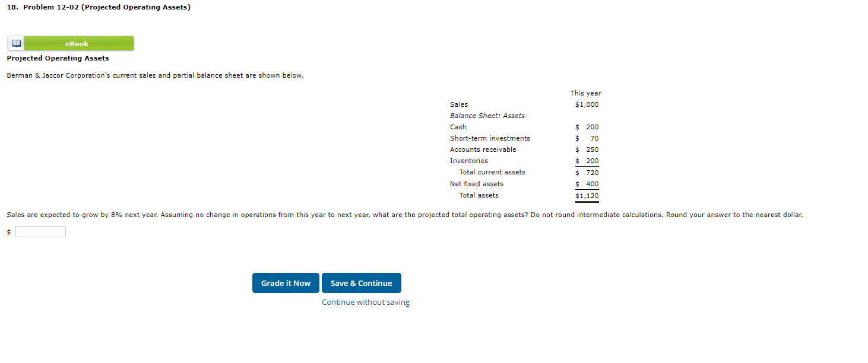
Task: Click inside the answer input box
Action: click(x=40, y=231)
